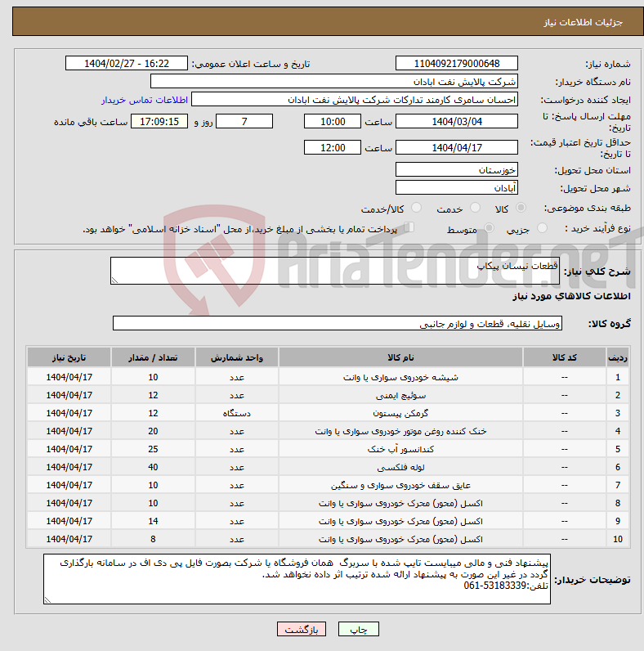Click the buyer name field شرکت پالایش نفت ابادان
This screenshot has width=644, height=651.
pos(334,82)
